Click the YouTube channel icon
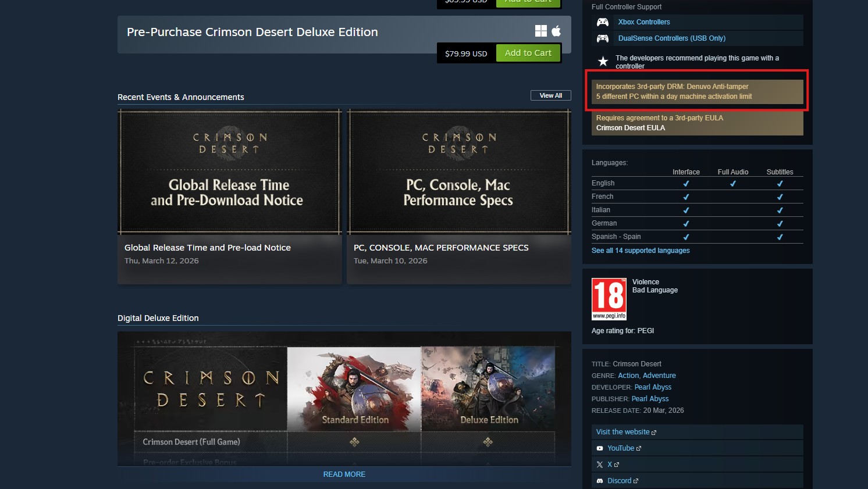Viewport: 868px width, 489px height. click(x=600, y=448)
